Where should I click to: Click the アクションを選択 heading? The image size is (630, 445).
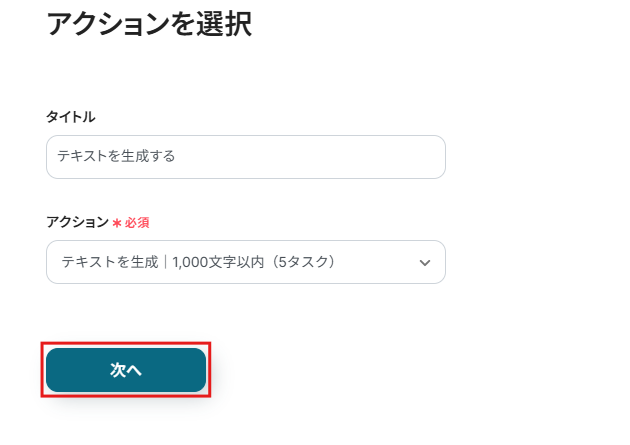coord(149,23)
